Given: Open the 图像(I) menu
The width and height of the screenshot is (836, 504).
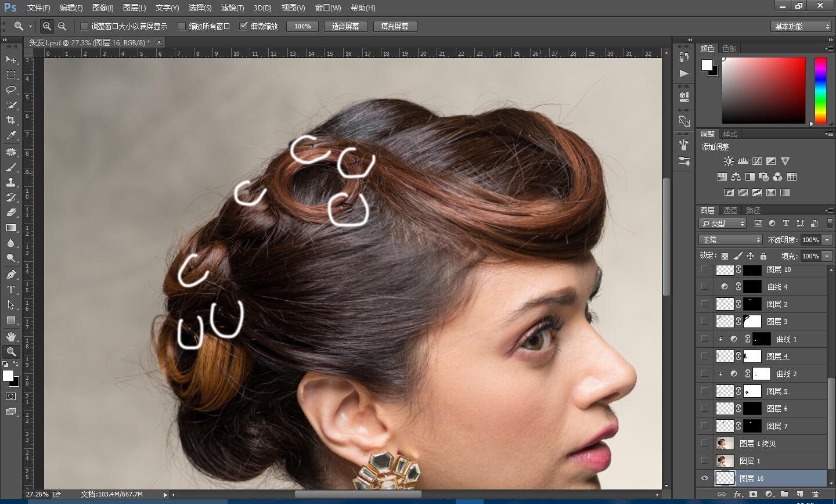Looking at the screenshot, I should pos(103,8).
